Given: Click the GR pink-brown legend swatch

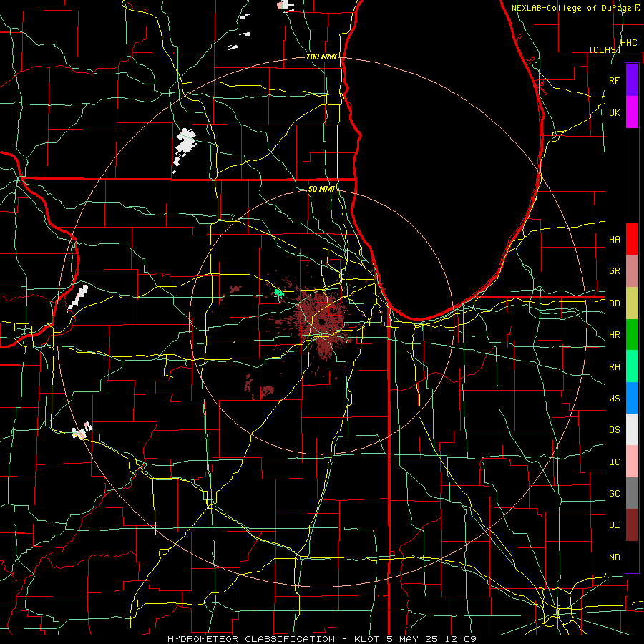Looking at the screenshot, I should [632, 271].
